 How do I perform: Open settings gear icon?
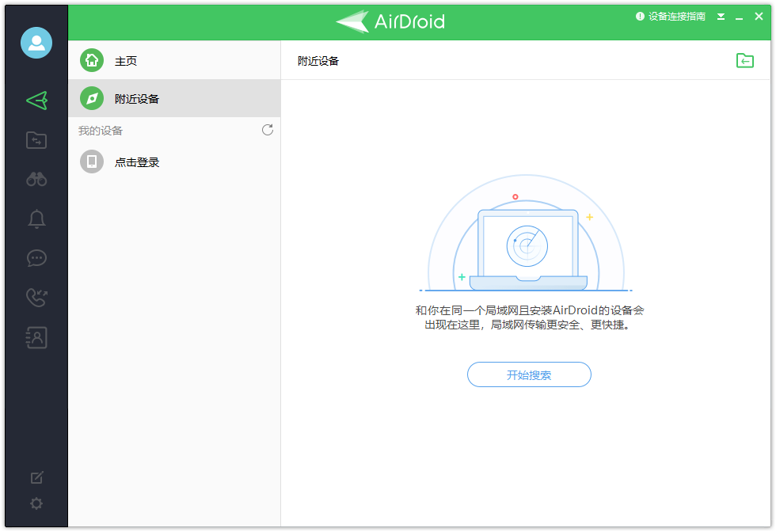click(x=36, y=503)
